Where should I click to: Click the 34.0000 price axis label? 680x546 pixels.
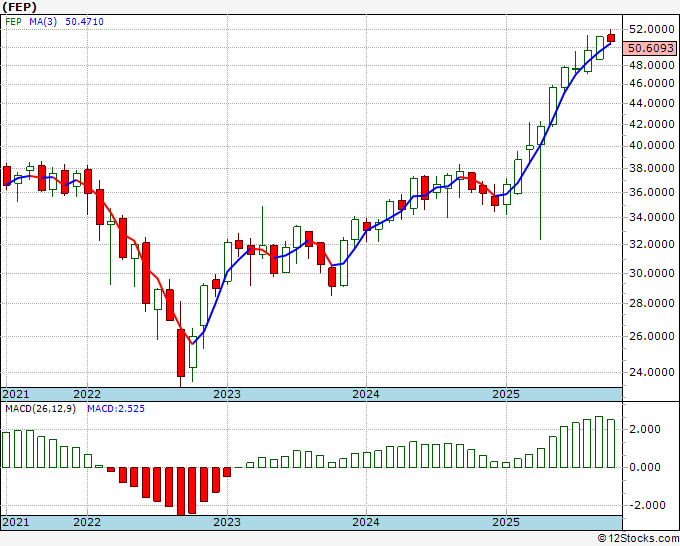tap(652, 217)
